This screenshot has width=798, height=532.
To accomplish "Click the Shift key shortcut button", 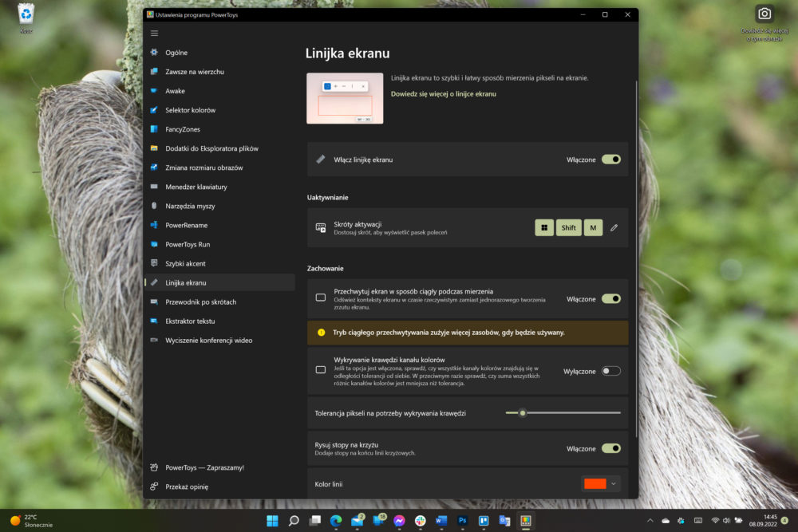I will (568, 228).
